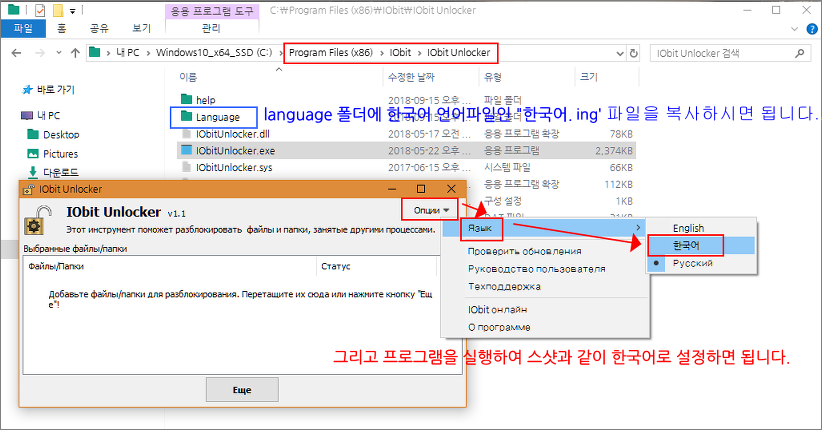Click Техподдержка menu item

tap(504, 287)
